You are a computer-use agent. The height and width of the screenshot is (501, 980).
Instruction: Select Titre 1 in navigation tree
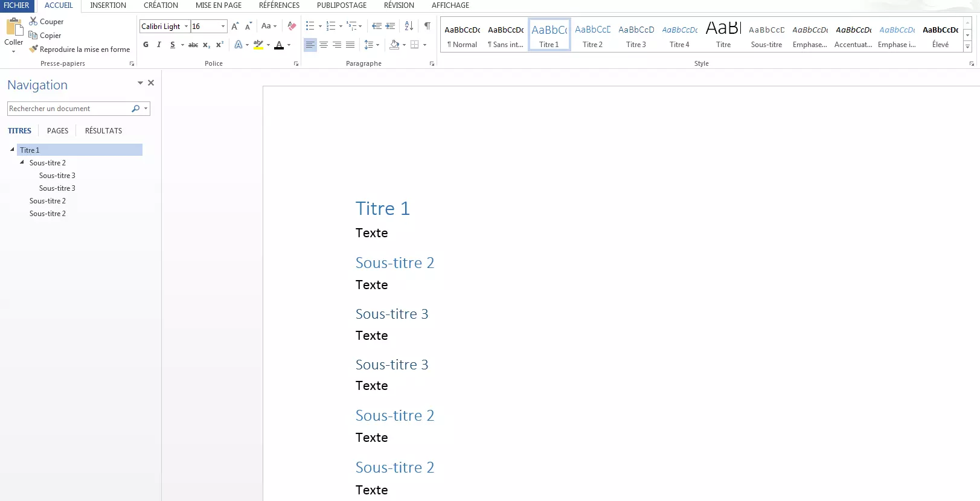[x=80, y=150]
